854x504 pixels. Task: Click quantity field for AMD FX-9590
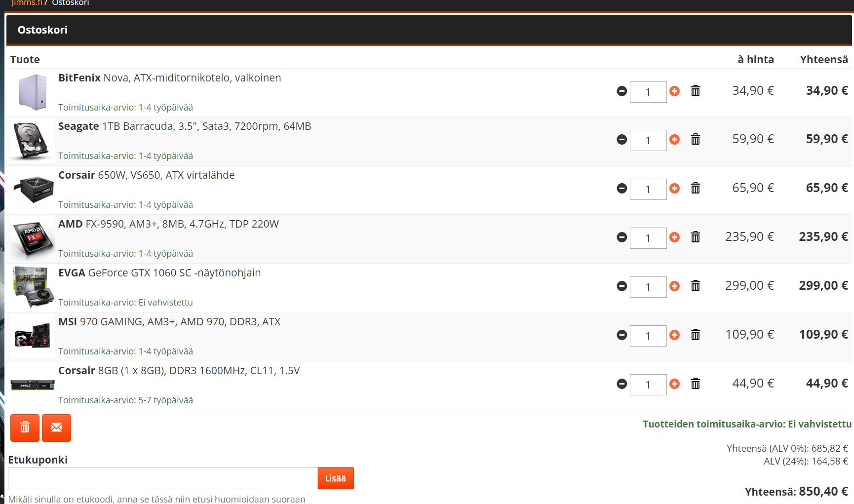(x=648, y=238)
